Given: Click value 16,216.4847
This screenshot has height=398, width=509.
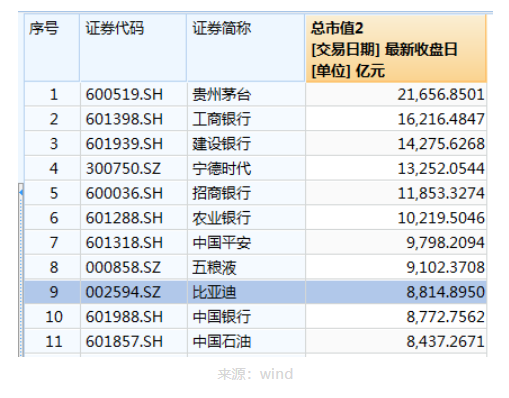Looking at the screenshot, I should point(441,119).
